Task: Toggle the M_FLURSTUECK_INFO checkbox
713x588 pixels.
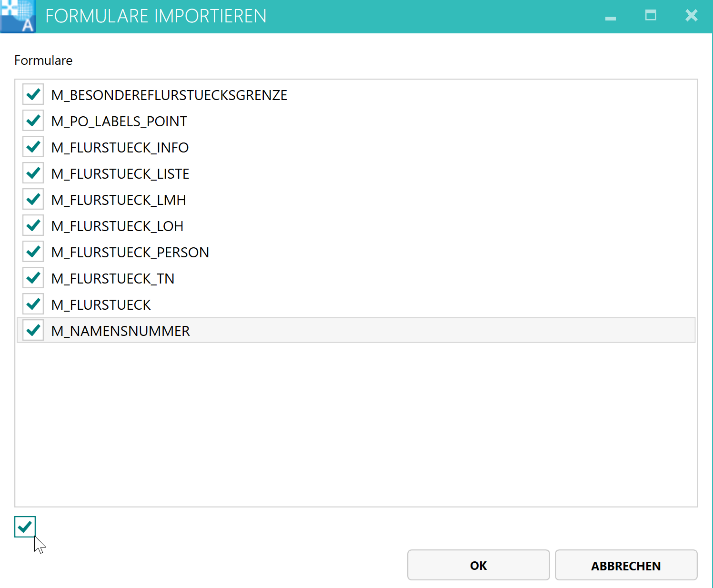Action: (x=33, y=147)
